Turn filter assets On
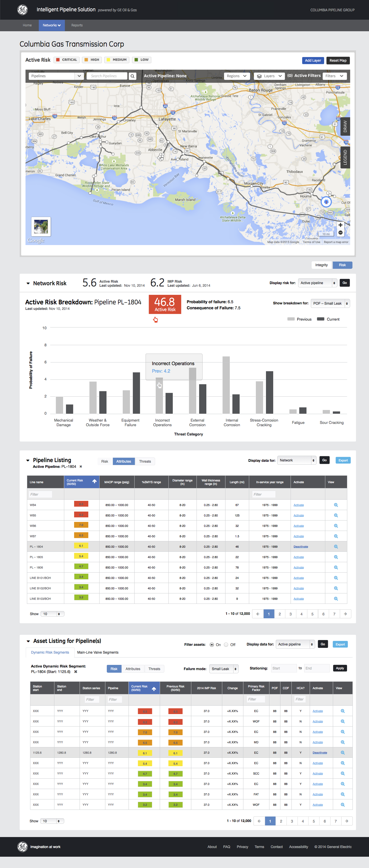The height and width of the screenshot is (868, 369). [x=212, y=645]
